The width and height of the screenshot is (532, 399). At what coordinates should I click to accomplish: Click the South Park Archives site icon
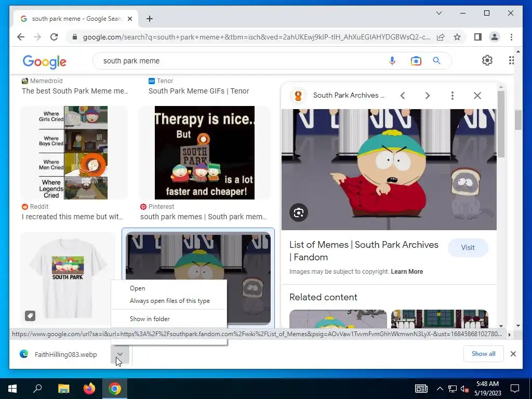click(x=298, y=96)
